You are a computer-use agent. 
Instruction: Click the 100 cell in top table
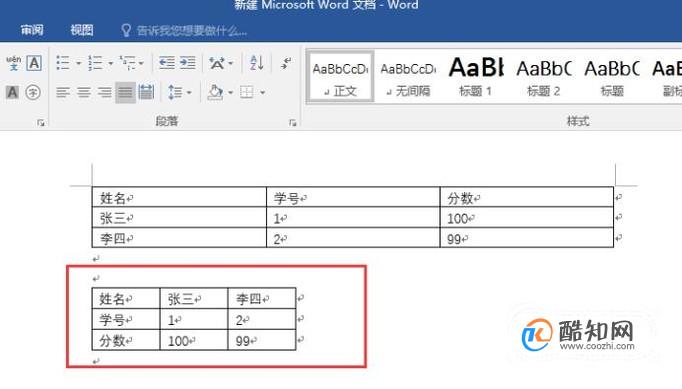point(527,218)
